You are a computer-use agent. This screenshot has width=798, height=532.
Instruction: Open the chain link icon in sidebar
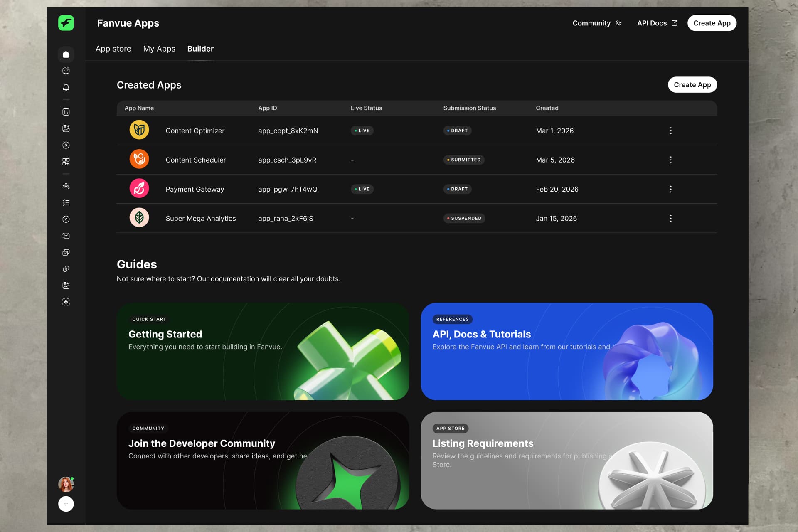click(66, 269)
